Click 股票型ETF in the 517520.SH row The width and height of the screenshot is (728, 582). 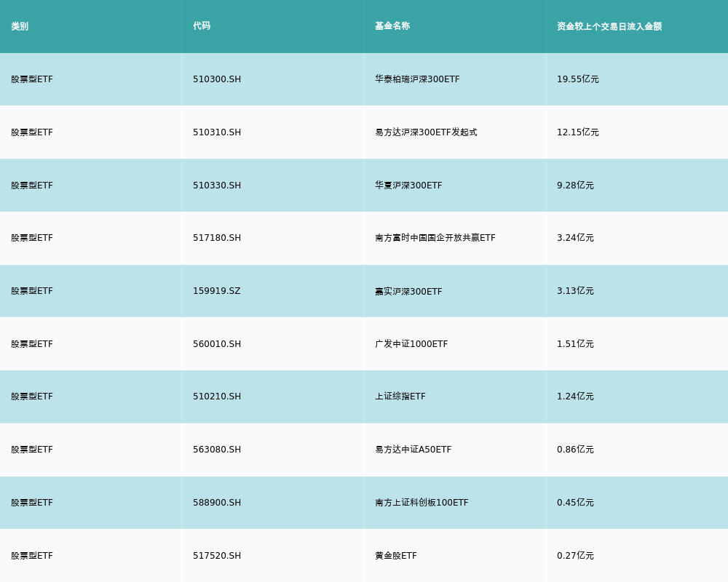click(32, 556)
